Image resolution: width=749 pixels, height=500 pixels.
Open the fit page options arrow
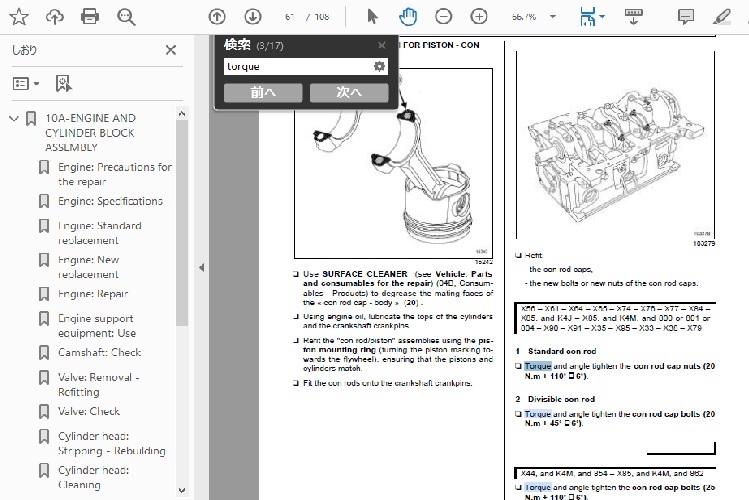(x=602, y=17)
